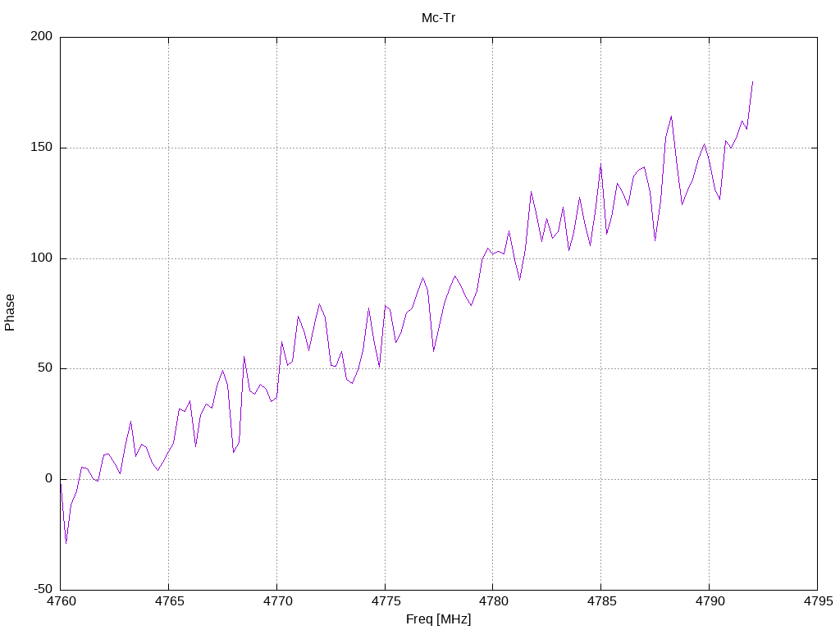Image resolution: width=840 pixels, height=630 pixels.
Task: Click the Freq [MHz] axis label
Action: tap(438, 619)
